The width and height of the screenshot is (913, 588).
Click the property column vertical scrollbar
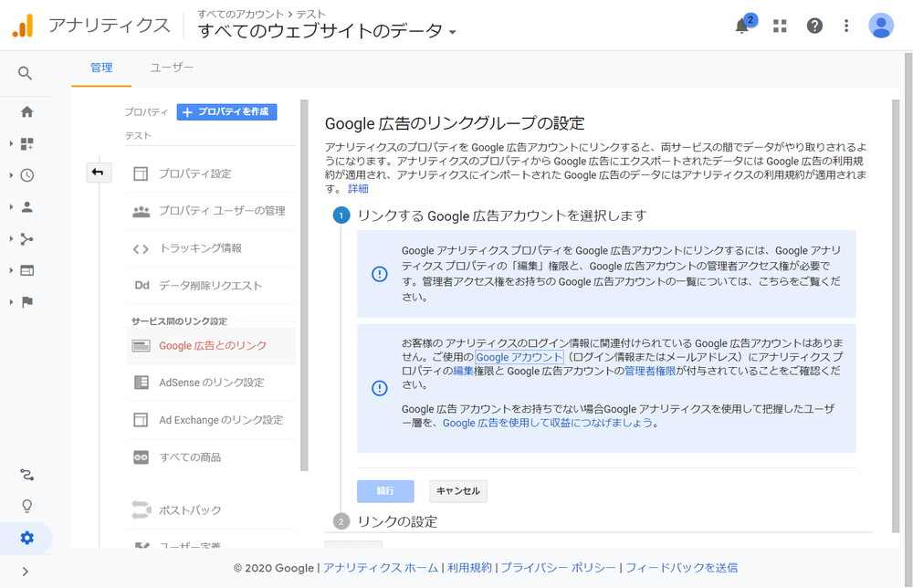coord(304,285)
